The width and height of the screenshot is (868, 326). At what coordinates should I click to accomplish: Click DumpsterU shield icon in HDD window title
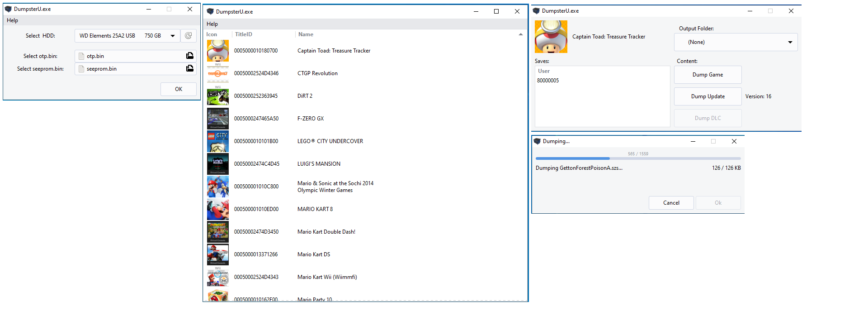[8, 9]
